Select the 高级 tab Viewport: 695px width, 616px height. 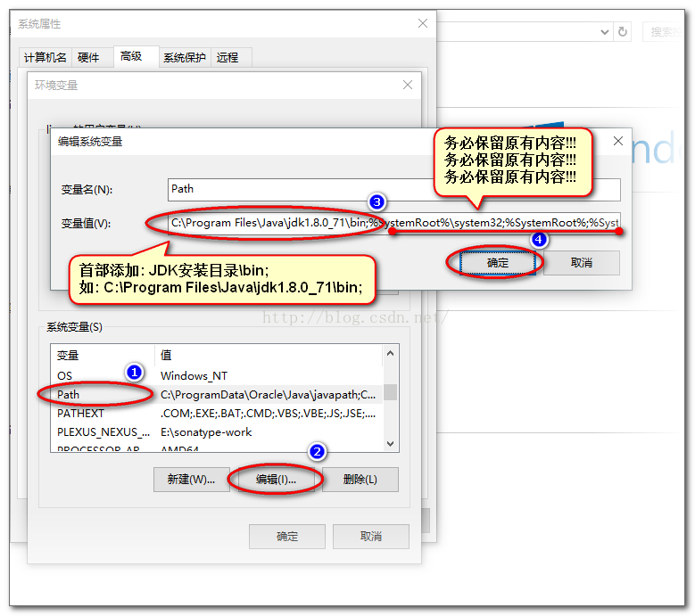(x=136, y=56)
